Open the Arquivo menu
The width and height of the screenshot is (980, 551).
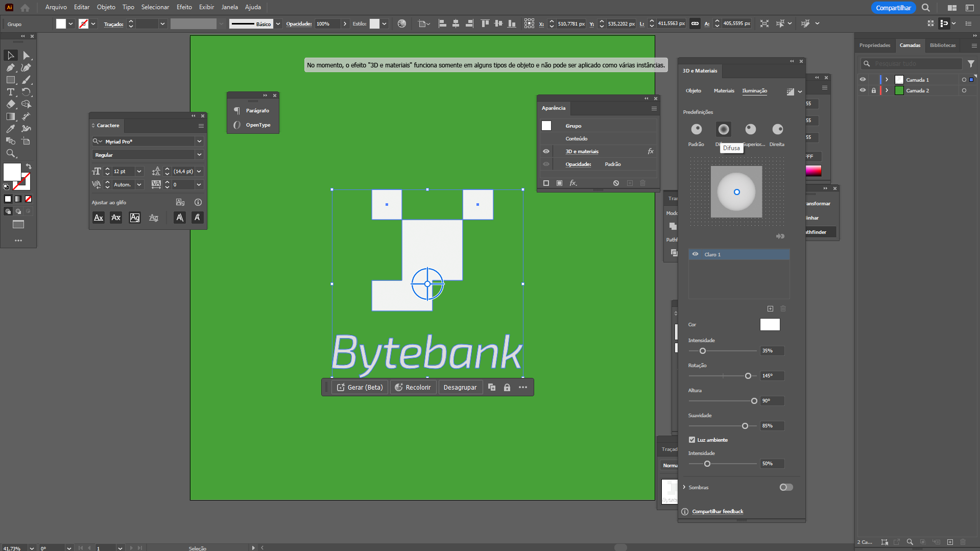[56, 7]
